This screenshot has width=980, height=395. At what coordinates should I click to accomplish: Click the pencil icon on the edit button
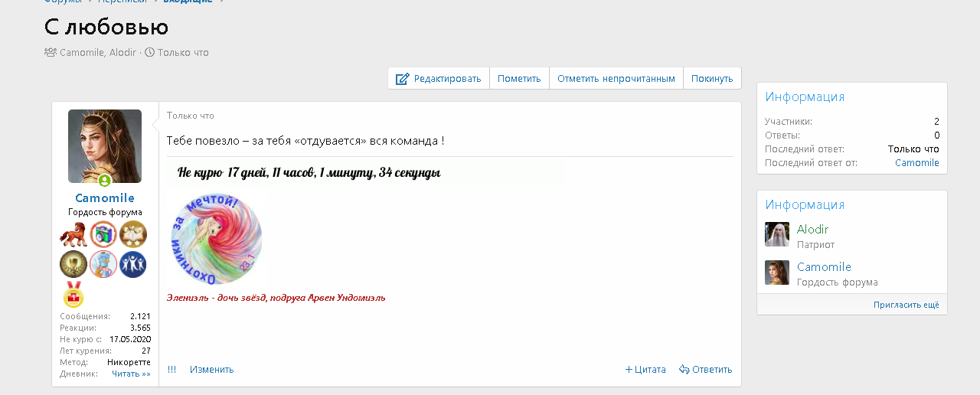click(403, 79)
